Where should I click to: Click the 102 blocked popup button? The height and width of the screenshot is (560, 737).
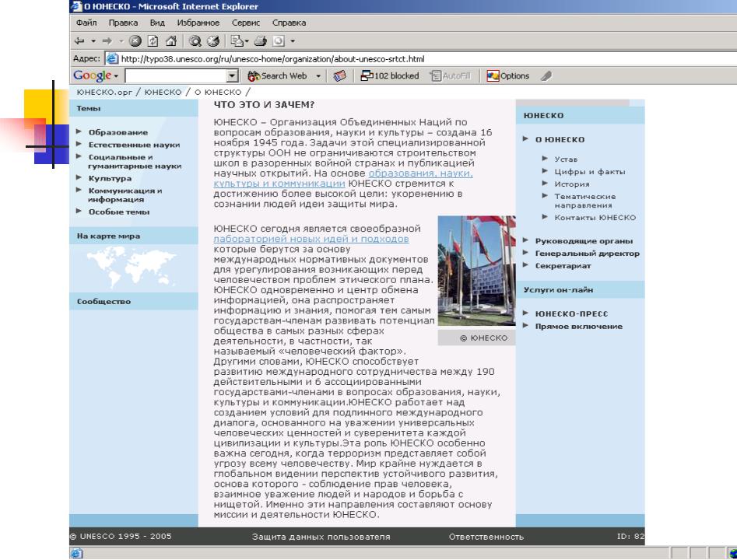coord(390,75)
